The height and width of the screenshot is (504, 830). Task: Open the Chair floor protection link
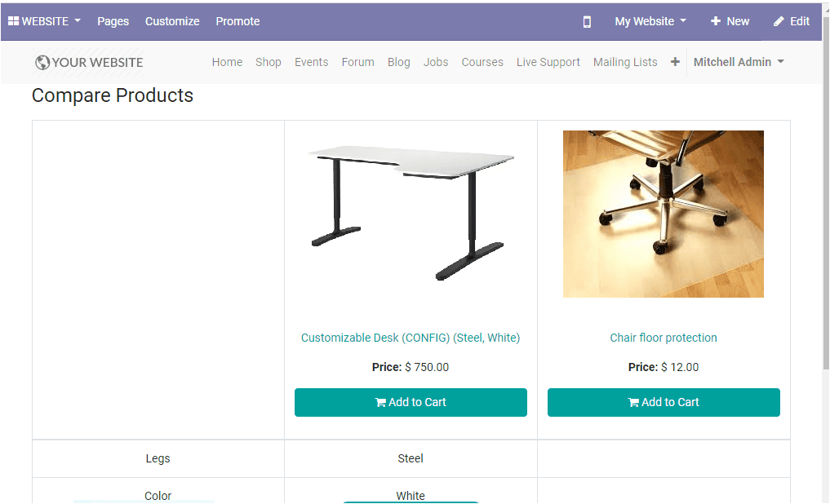(664, 338)
